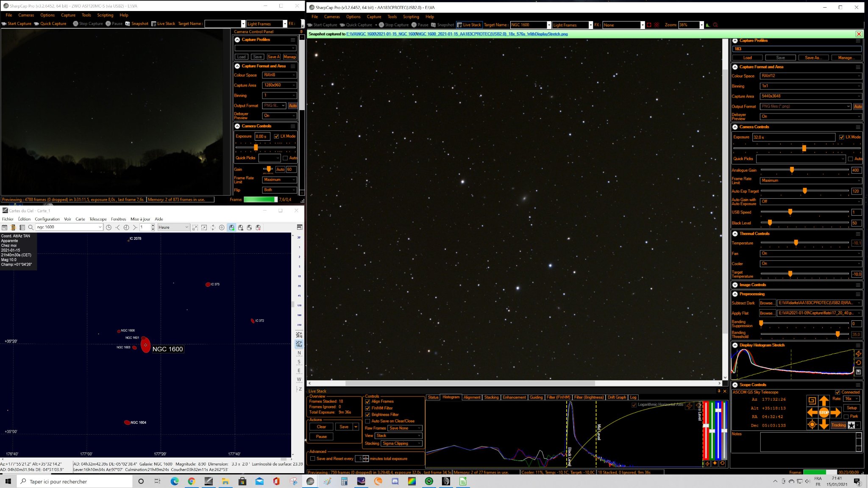Click the Clear button in Live Stack Actions

pyautogui.click(x=321, y=427)
